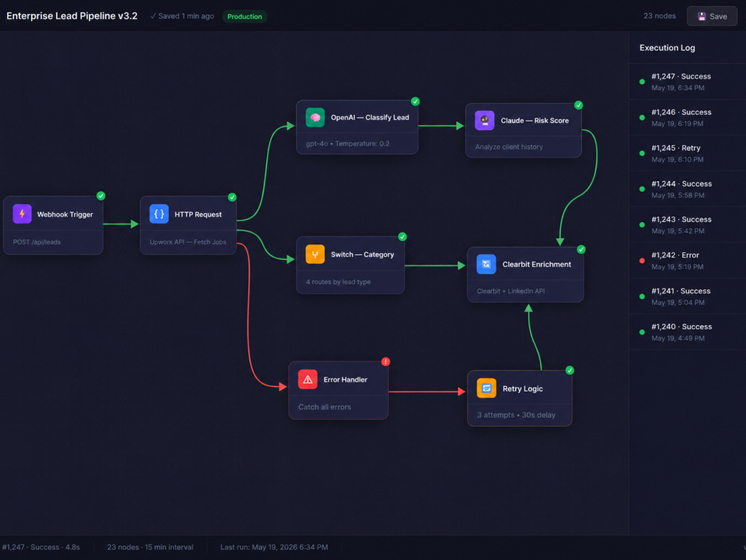The image size is (746, 560).
Task: Click 4 routes by lead type subtitle
Action: (338, 282)
